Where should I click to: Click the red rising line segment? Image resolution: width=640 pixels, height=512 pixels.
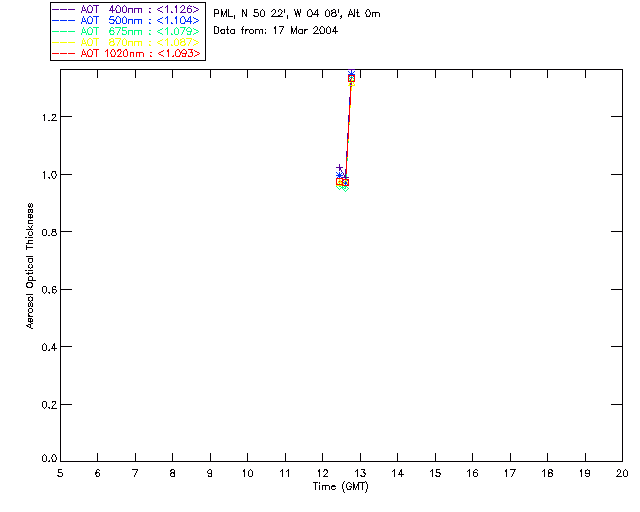point(349,129)
